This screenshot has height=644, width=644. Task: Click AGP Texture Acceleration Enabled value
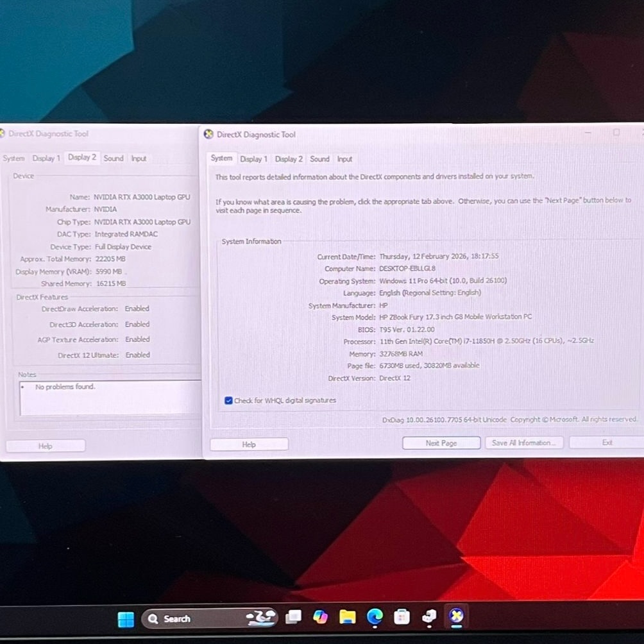pyautogui.click(x=138, y=339)
